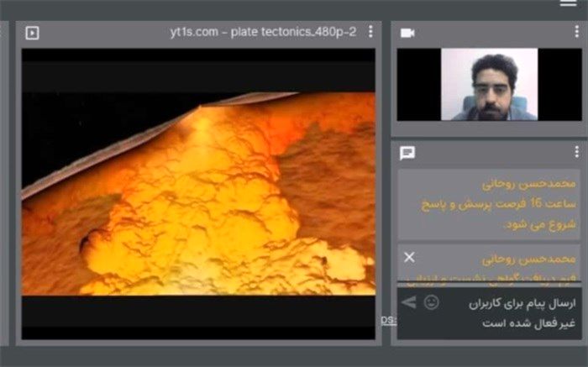Click the chat bubble icon in the chat pod
This screenshot has width=588, height=367.
[x=407, y=153]
